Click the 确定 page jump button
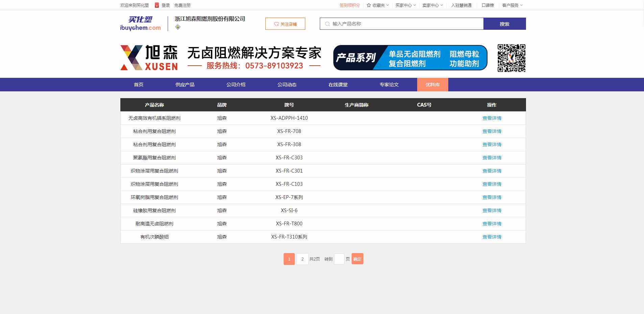The image size is (644, 314). pos(357,259)
